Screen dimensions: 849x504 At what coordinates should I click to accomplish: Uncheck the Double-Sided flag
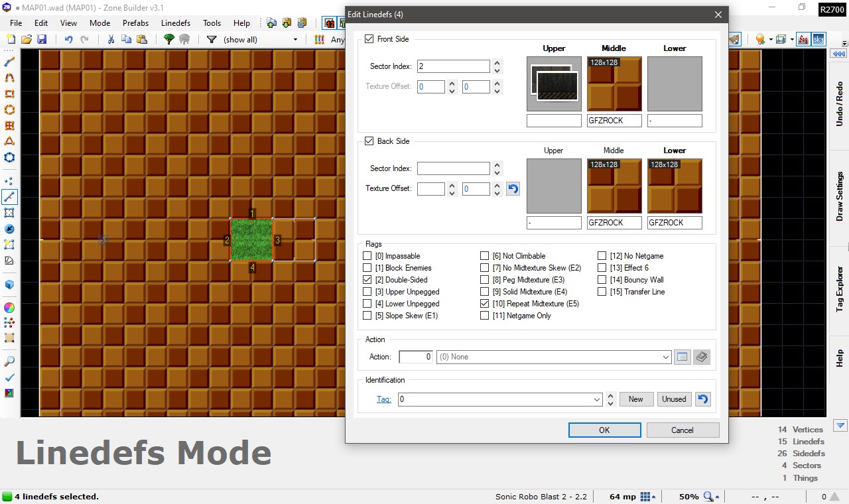tap(368, 280)
